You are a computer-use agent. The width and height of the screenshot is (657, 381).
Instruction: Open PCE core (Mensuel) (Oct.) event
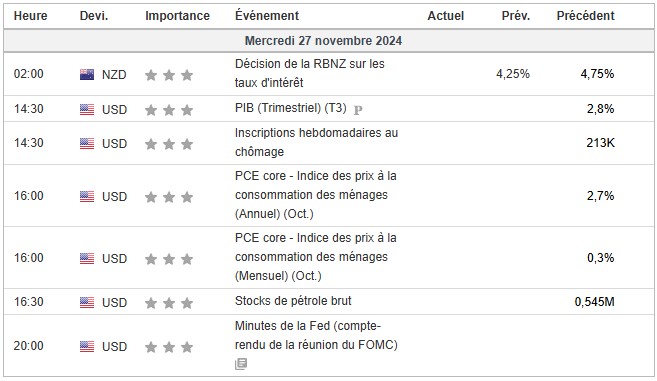(x=316, y=257)
